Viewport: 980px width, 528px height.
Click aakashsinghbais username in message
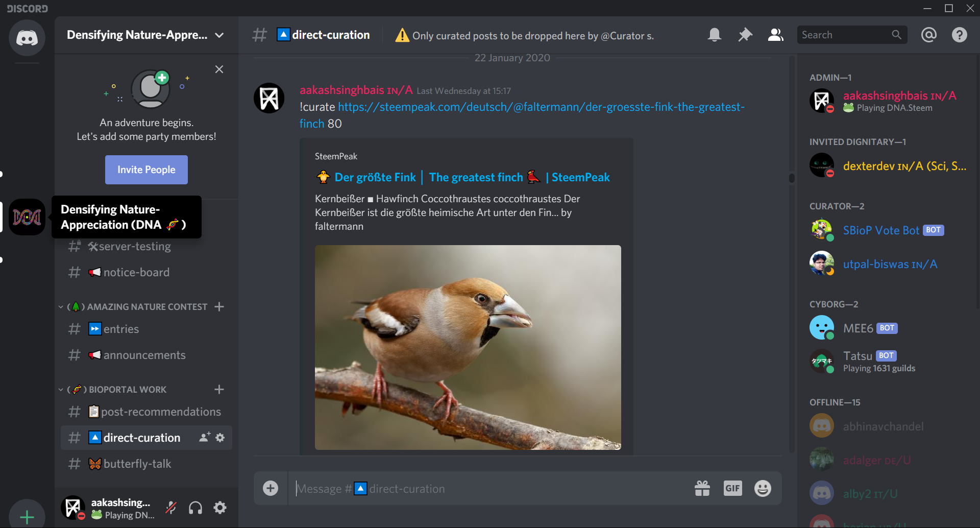tap(356, 90)
